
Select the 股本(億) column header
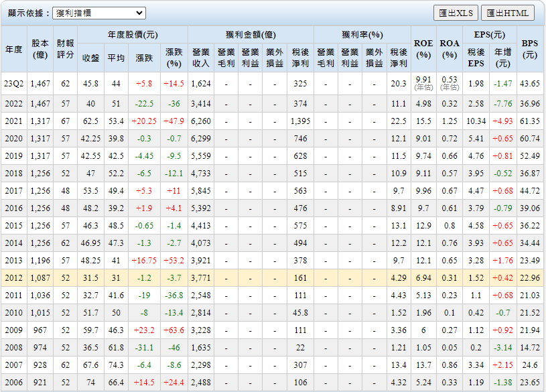[40, 50]
